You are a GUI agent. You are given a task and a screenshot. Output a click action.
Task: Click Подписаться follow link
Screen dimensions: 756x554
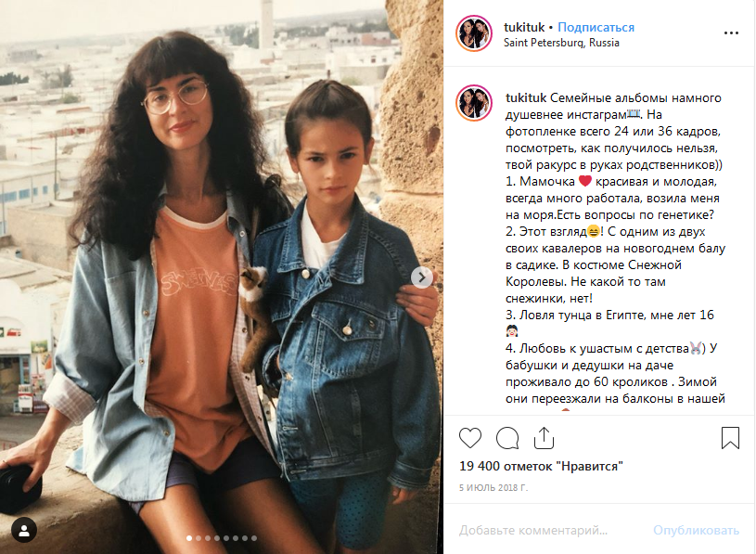click(x=596, y=28)
